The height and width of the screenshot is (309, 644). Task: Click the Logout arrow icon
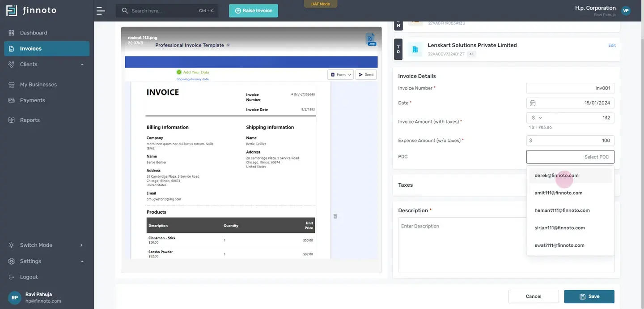pos(12,277)
